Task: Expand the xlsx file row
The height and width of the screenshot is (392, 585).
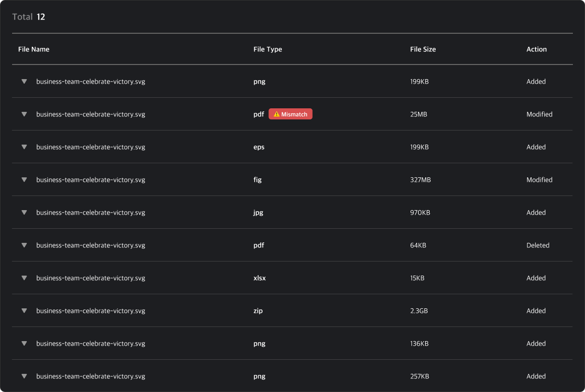Action: 24,278
